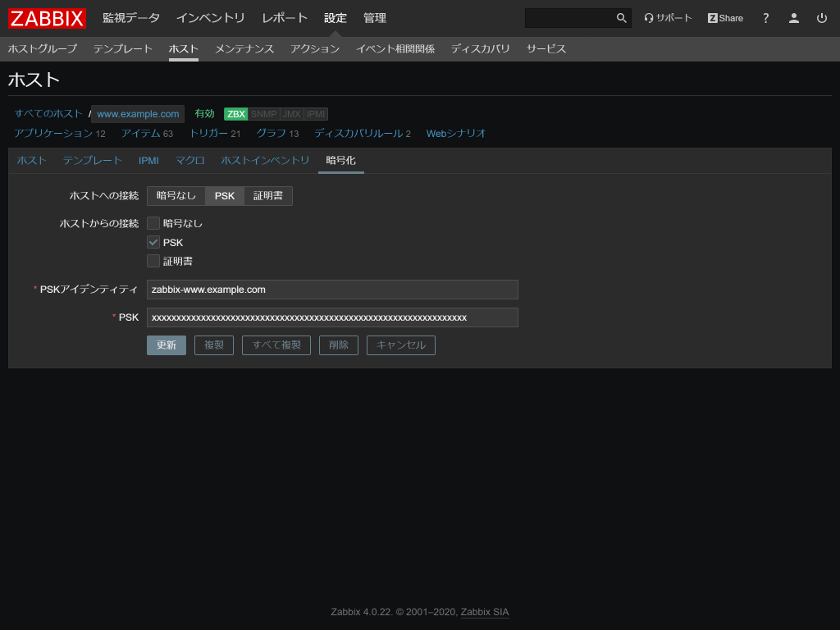
Task: Open the インベントリ menu
Action: pos(211,18)
